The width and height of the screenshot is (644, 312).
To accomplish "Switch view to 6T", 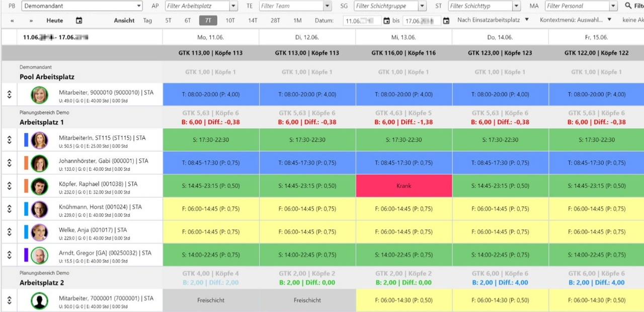I will pos(188,21).
